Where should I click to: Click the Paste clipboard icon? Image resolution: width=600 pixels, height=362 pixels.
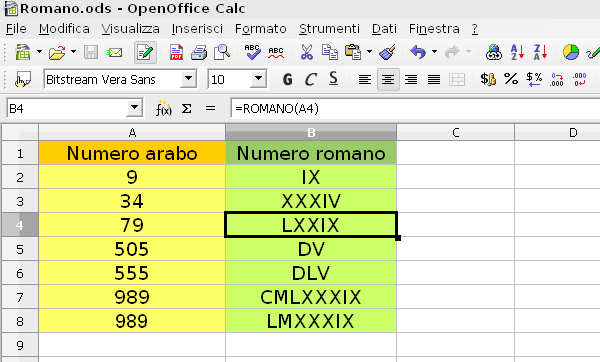tap(352, 52)
